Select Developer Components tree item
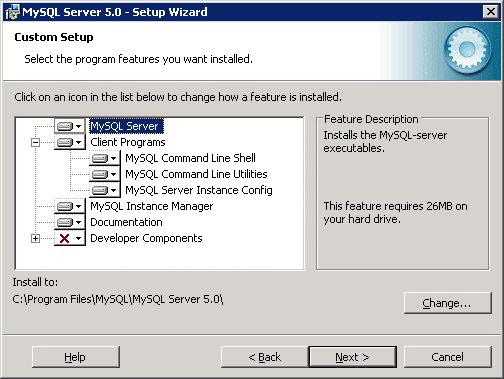 pyautogui.click(x=146, y=238)
